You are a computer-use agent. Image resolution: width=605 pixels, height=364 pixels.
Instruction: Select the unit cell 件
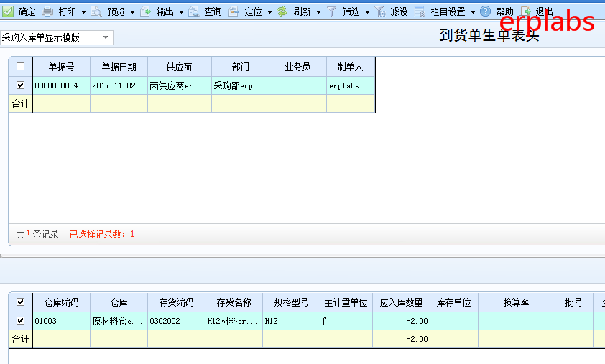tap(346, 321)
